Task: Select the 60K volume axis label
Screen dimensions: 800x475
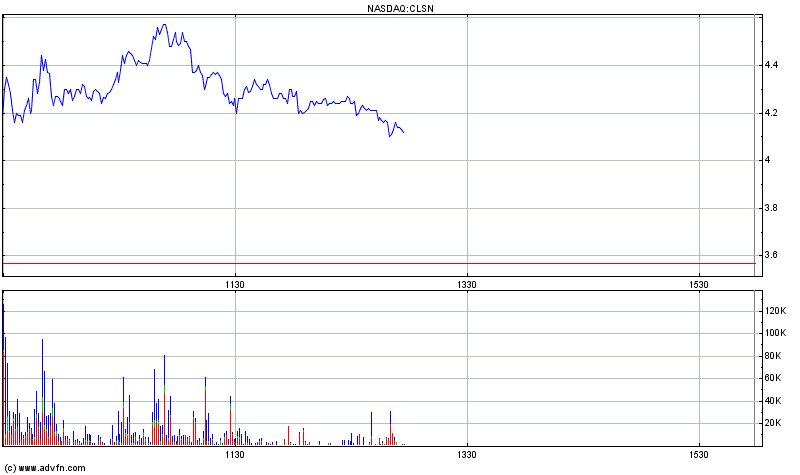Action: (773, 378)
